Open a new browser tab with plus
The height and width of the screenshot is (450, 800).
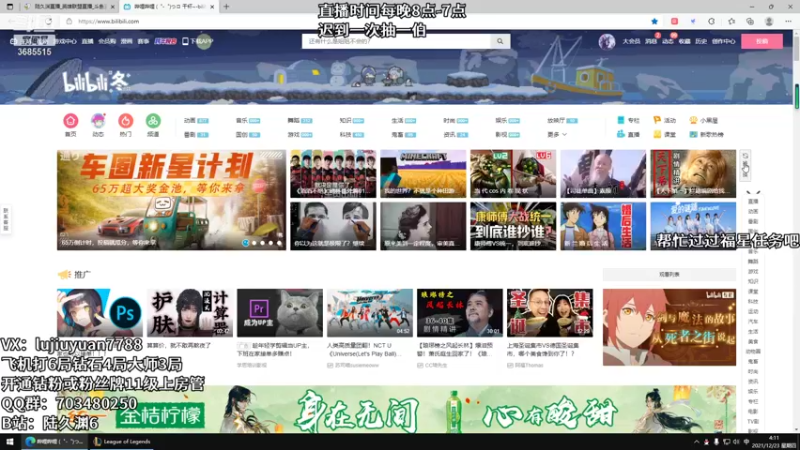pos(226,7)
